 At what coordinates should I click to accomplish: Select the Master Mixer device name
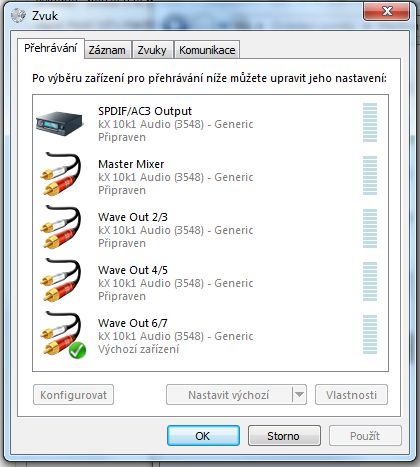[x=131, y=164]
